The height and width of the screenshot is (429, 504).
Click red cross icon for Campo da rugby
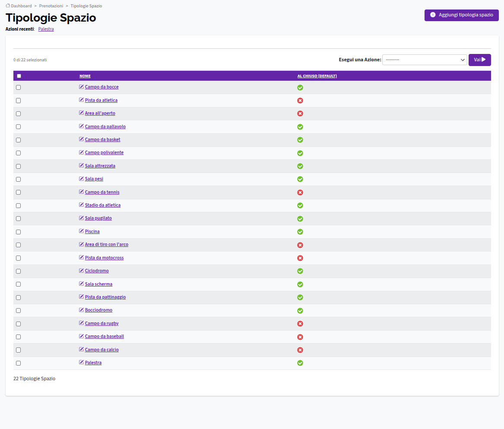pos(300,324)
